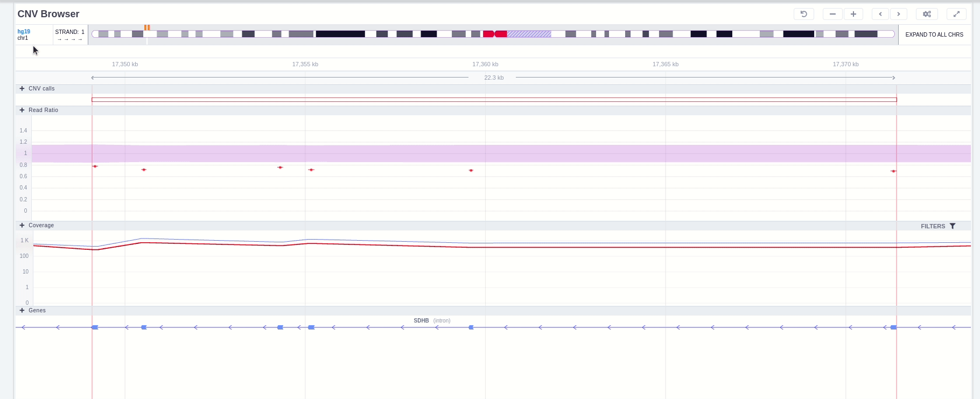This screenshot has width=980, height=399.
Task: Pan right using the right chevron button
Action: (899, 14)
